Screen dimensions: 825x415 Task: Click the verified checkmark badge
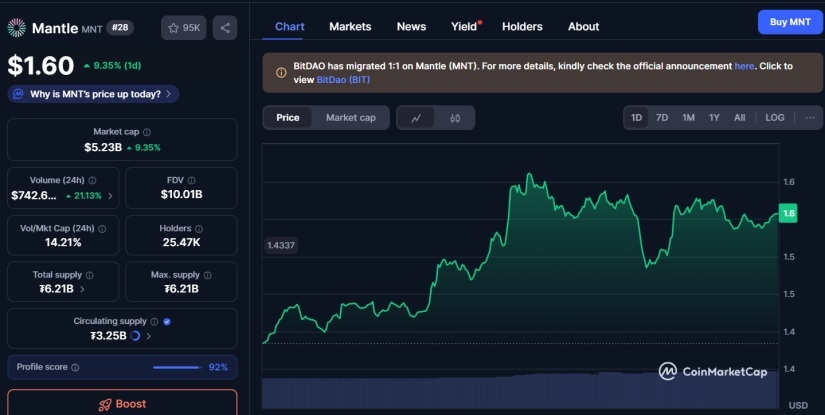point(167,321)
